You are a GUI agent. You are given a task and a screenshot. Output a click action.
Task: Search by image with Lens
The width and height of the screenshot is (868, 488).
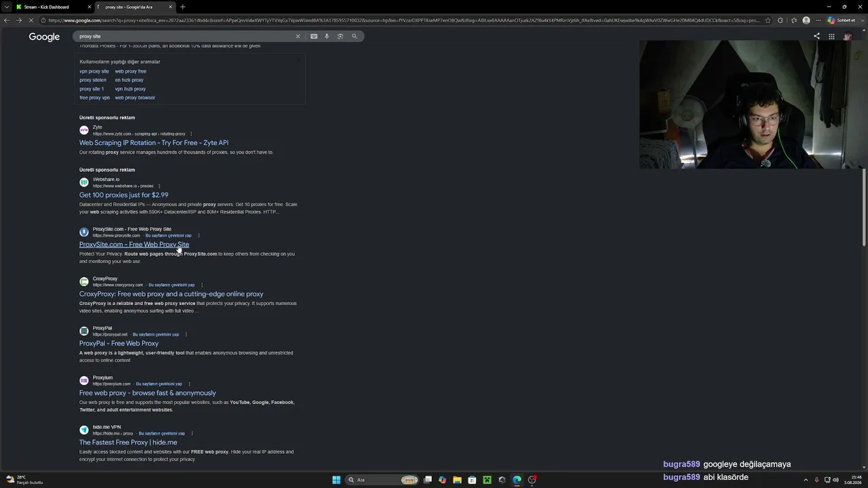pyautogui.click(x=340, y=36)
